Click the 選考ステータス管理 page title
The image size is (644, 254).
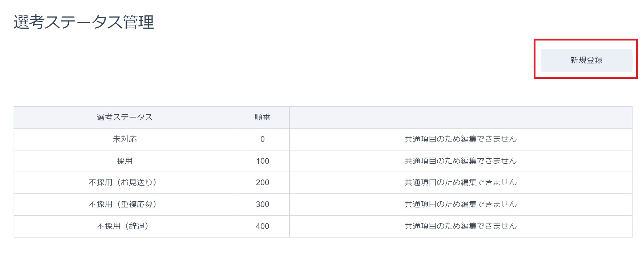(x=84, y=22)
